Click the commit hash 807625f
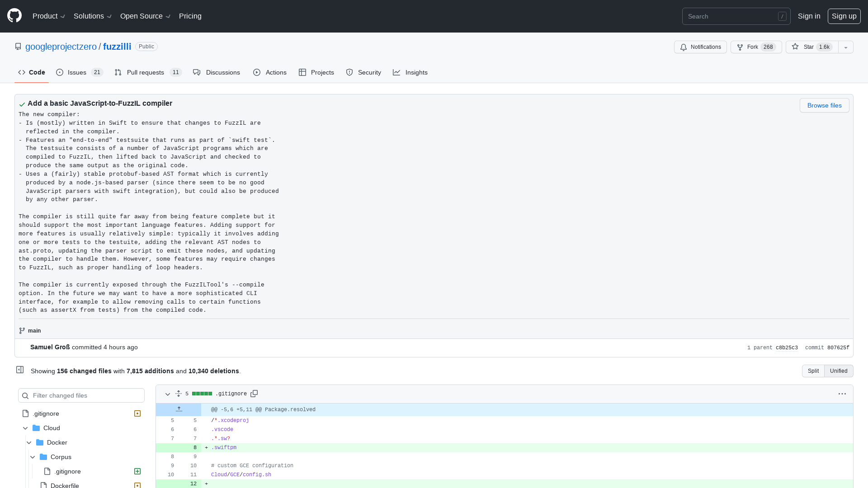The image size is (868, 488). pos(838,347)
